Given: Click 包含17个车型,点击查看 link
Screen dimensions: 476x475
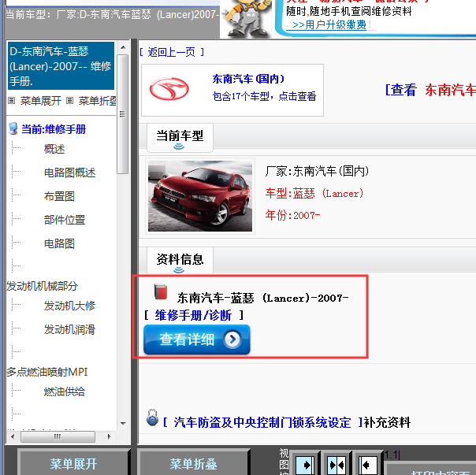Looking at the screenshot, I should coord(264,96).
